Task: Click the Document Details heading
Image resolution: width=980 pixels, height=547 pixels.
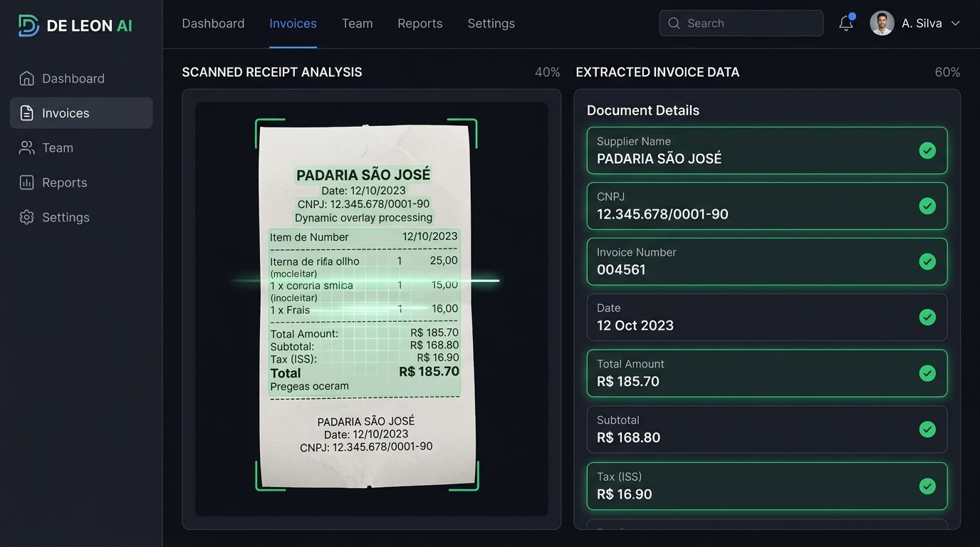Action: click(643, 110)
